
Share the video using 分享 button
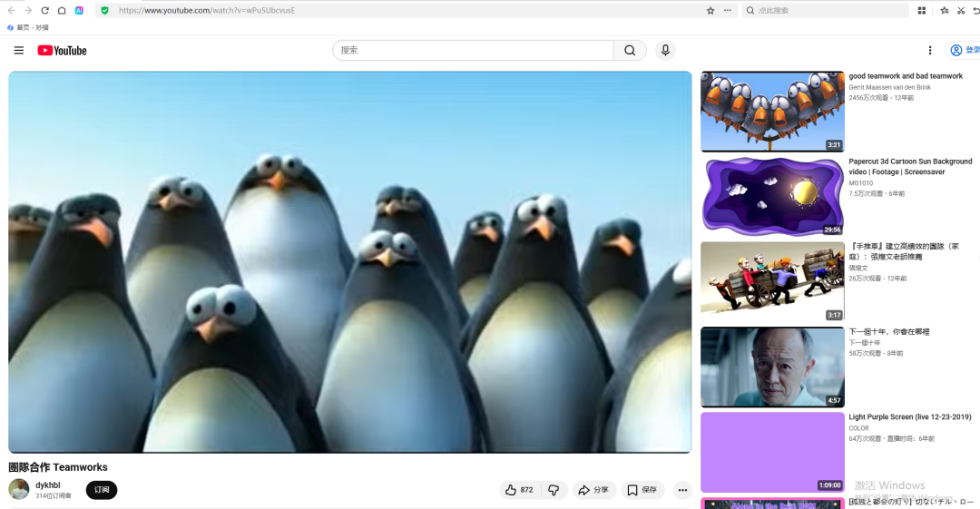(x=593, y=490)
